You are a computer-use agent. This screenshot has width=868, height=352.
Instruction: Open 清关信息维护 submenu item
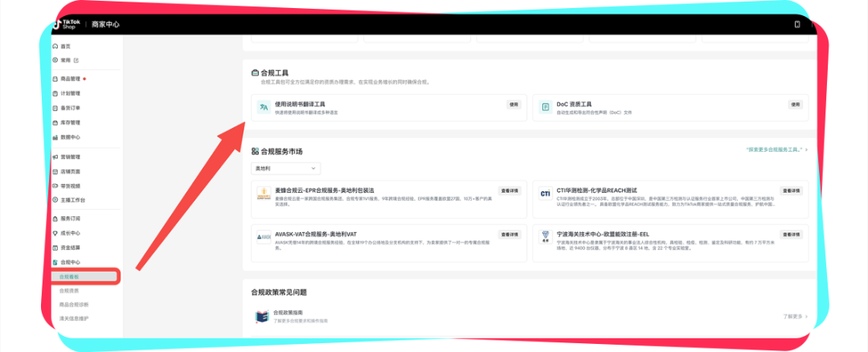point(74,319)
